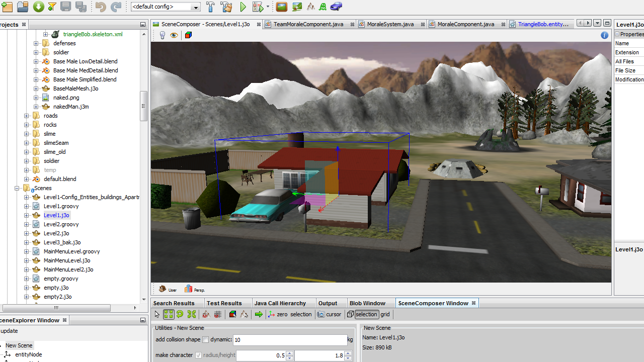Screen dimensions: 644x362
Task: Click the green download arrow icon
Action: pyautogui.click(x=38, y=7)
